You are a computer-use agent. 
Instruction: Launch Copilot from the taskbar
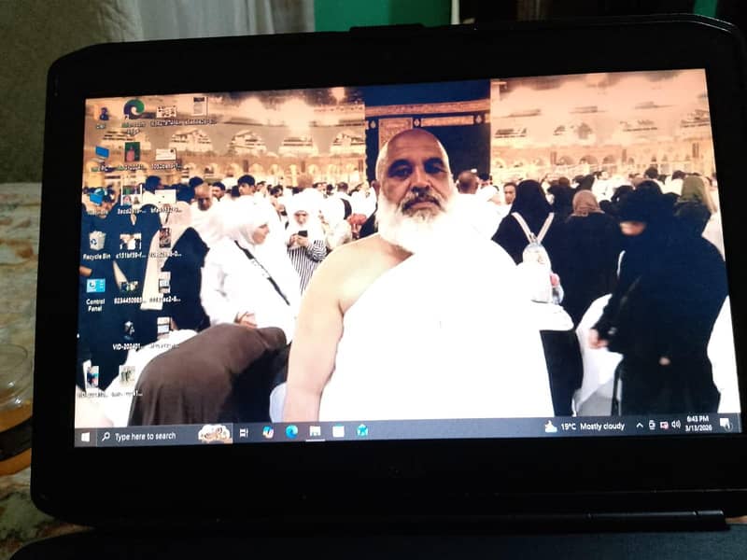(x=268, y=432)
